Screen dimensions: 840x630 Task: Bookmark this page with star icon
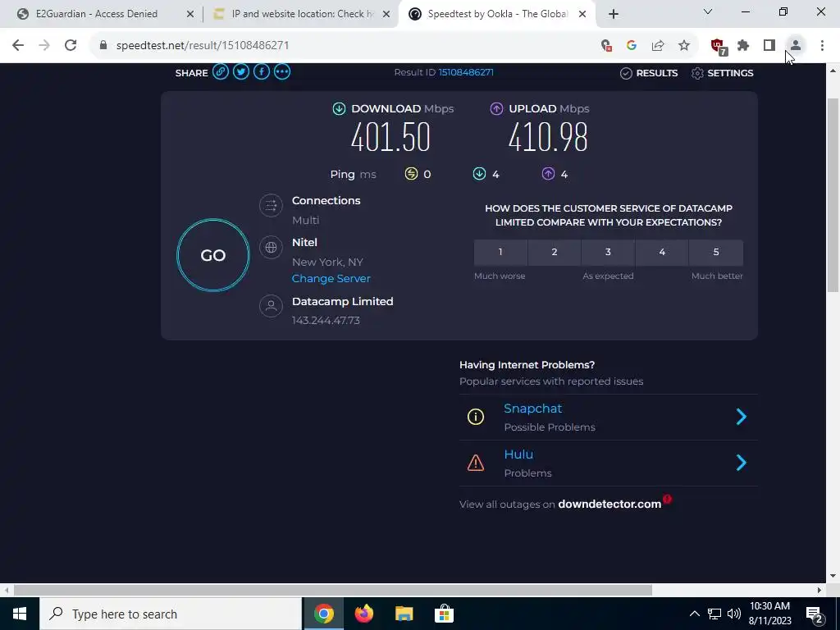click(x=684, y=46)
